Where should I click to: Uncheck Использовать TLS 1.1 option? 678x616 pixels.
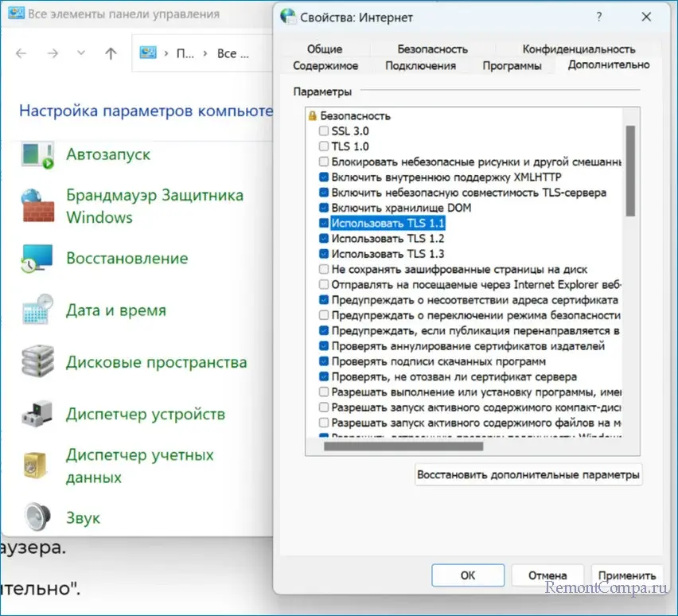point(324,223)
